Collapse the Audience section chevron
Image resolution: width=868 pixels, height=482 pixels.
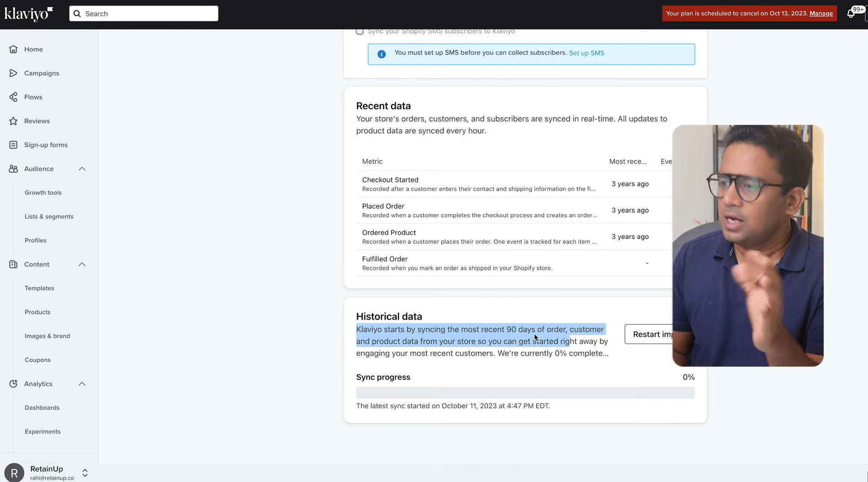tap(82, 169)
